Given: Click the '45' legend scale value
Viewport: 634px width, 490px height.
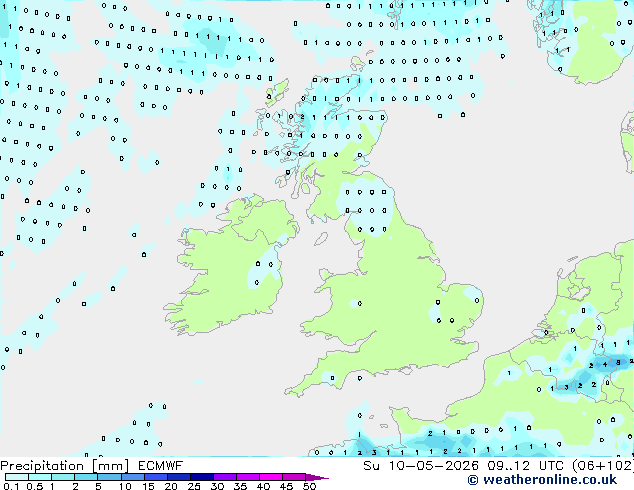Looking at the screenshot, I should (x=286, y=486).
